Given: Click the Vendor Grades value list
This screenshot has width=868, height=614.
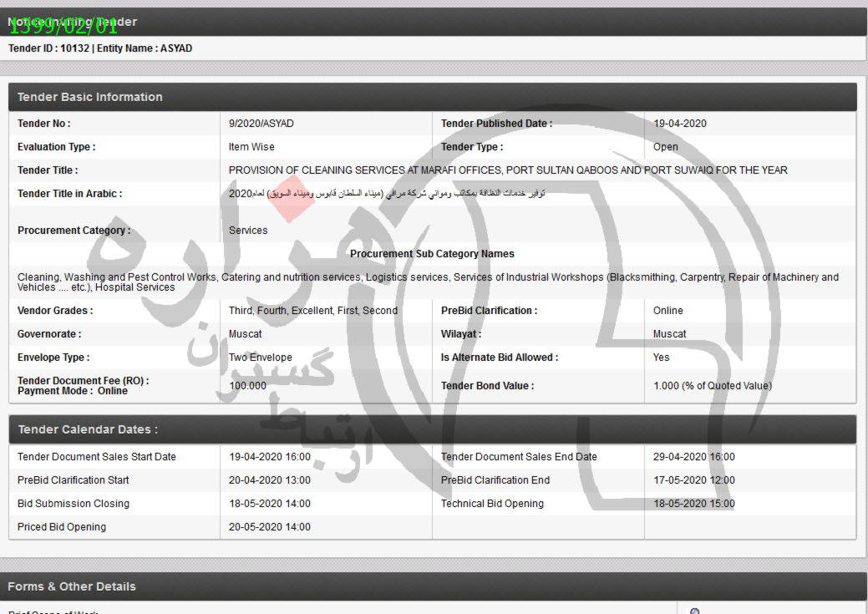Looking at the screenshot, I should pos(313,311).
